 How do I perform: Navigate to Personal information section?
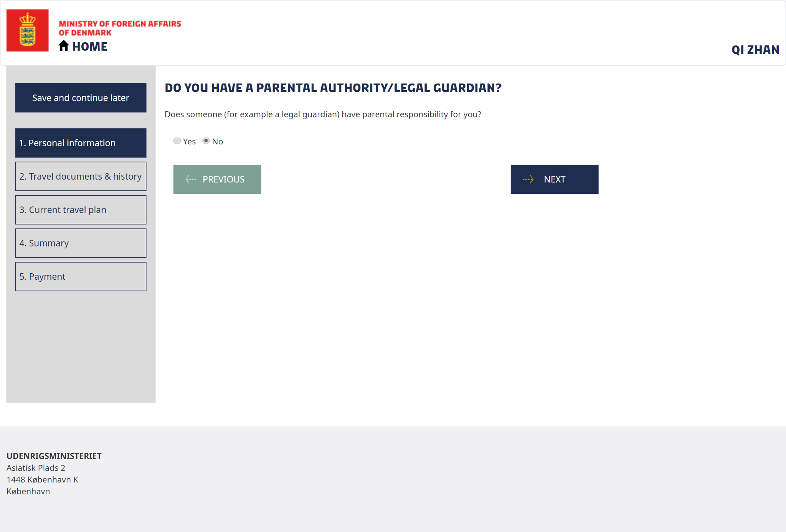pos(80,142)
